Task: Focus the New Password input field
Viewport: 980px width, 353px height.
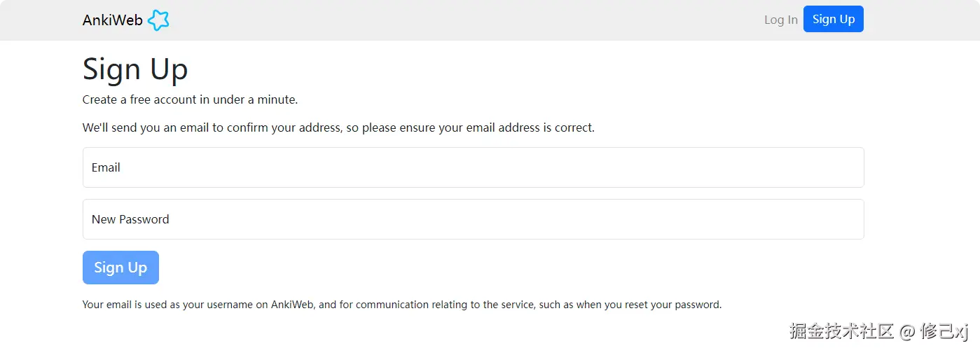Action: tap(473, 219)
